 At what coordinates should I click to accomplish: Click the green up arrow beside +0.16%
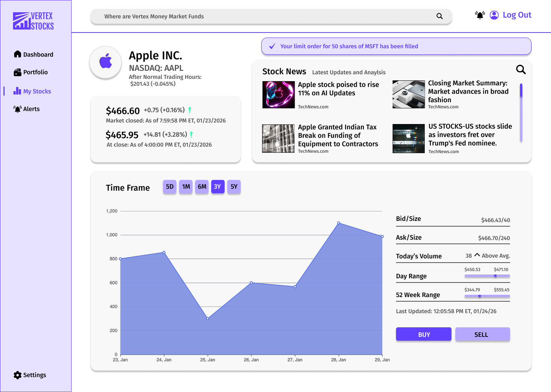point(190,110)
